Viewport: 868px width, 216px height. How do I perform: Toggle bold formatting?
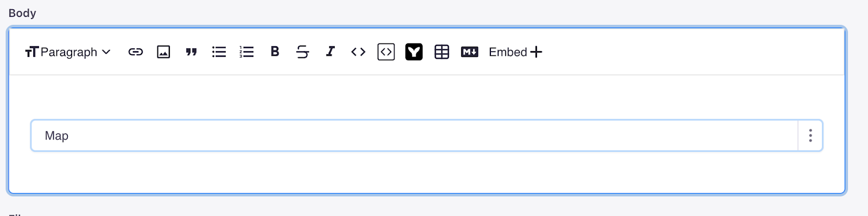pos(275,52)
